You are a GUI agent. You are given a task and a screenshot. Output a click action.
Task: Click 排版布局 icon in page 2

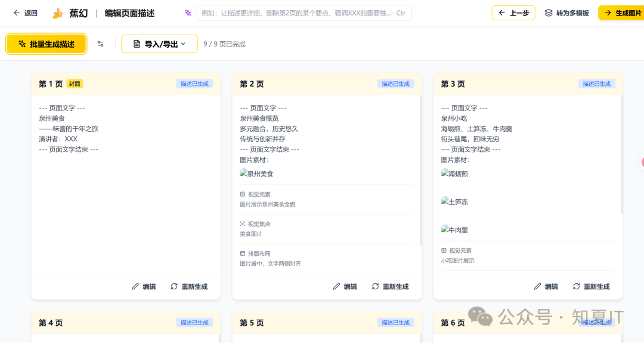[243, 254]
